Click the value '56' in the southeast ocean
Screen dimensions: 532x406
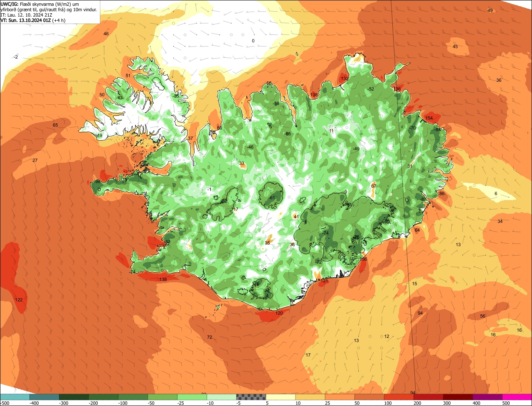click(483, 316)
